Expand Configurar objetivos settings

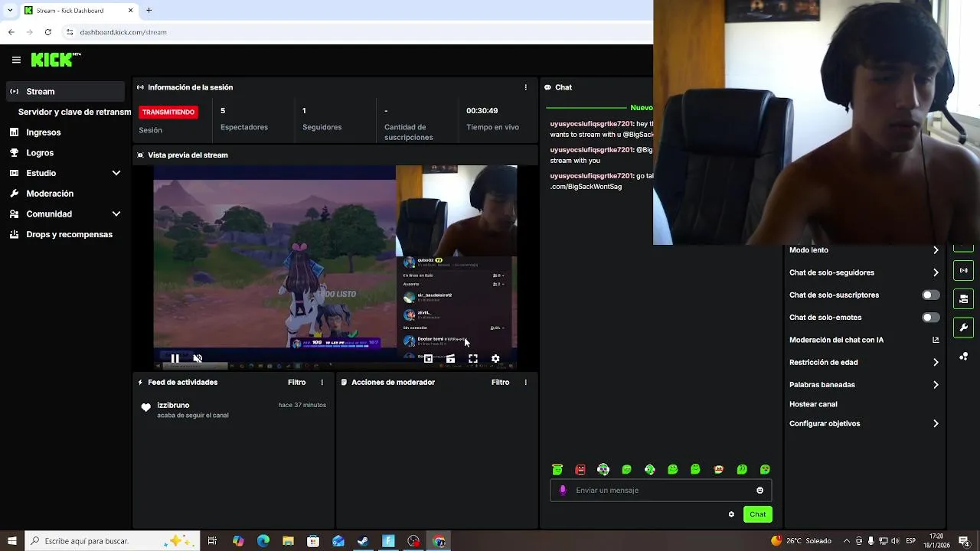pyautogui.click(x=936, y=423)
